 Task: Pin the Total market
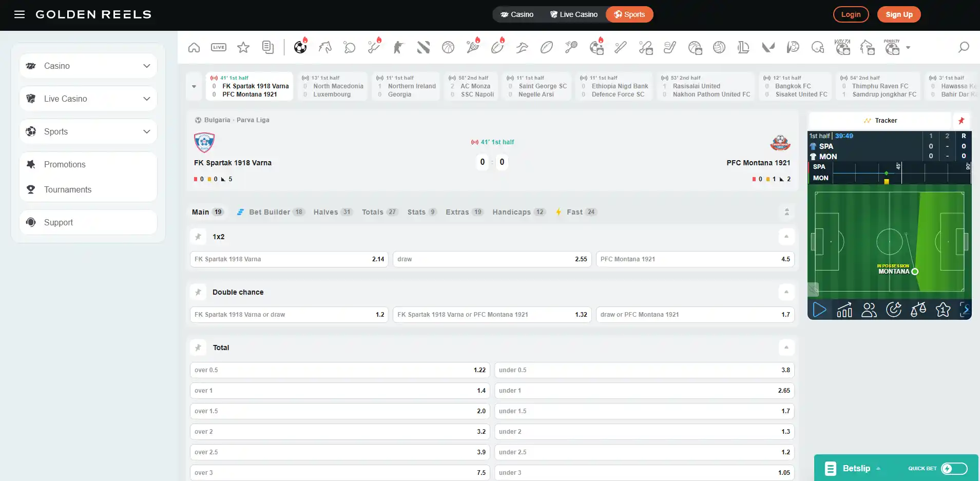(198, 348)
